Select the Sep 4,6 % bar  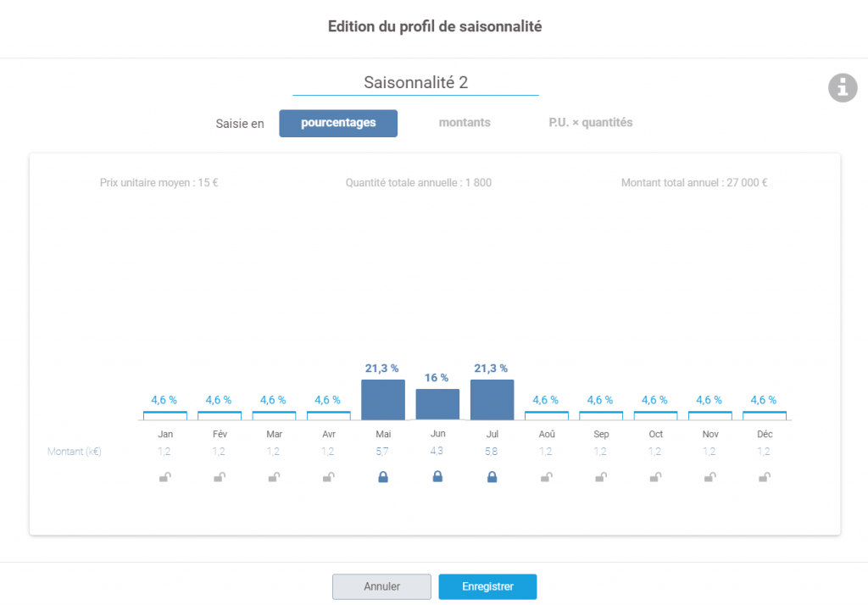601,415
